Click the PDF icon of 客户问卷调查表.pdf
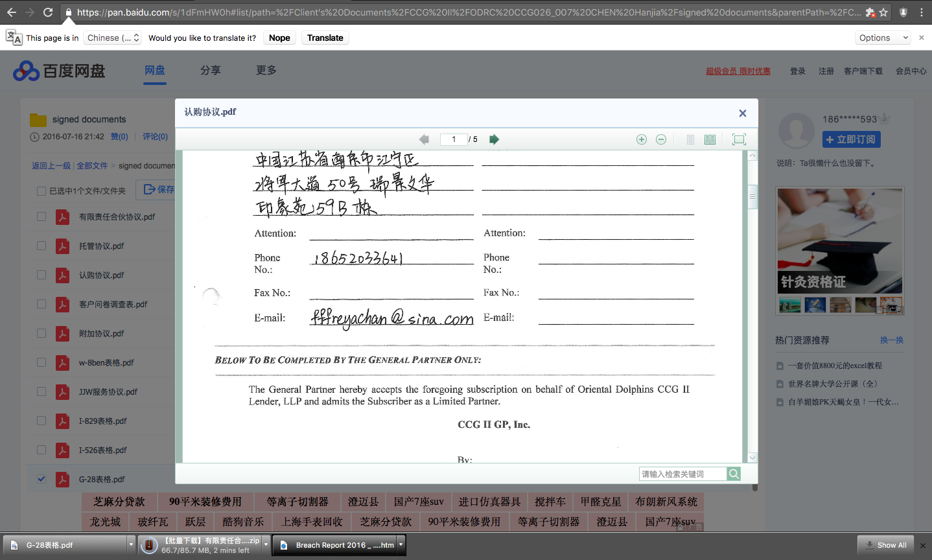 pyautogui.click(x=62, y=304)
